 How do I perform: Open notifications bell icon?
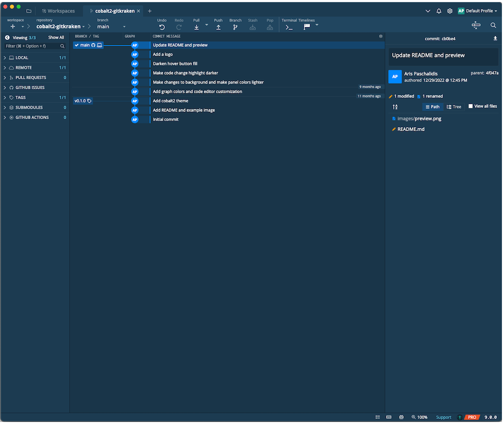(439, 11)
